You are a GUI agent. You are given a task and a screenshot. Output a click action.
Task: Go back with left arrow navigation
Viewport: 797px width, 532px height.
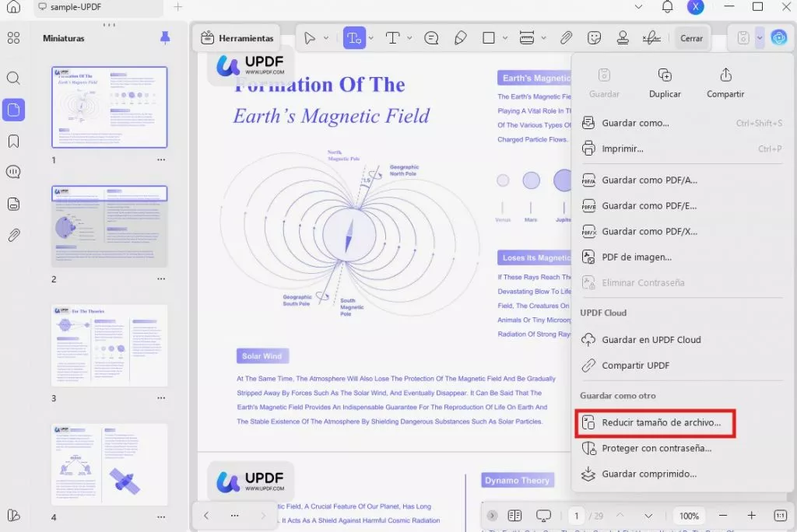[x=205, y=515]
